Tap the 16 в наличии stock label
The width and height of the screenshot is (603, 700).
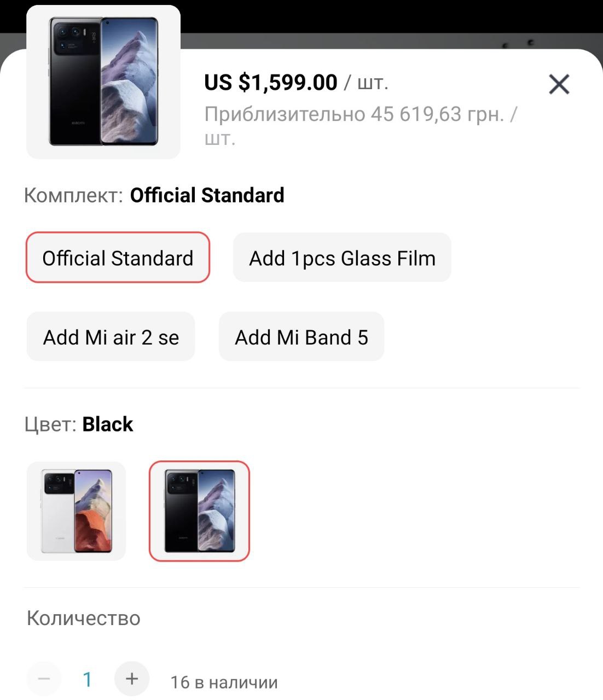click(x=224, y=682)
